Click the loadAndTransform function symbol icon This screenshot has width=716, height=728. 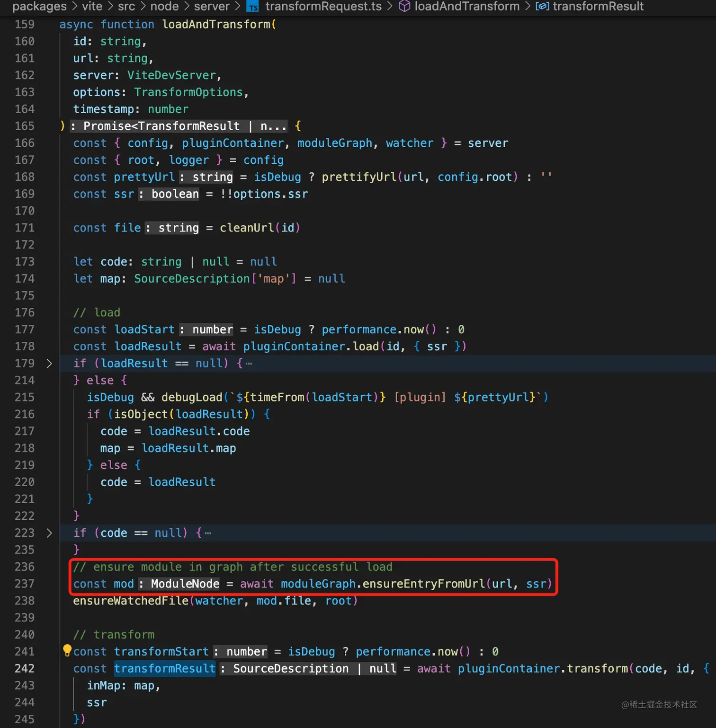click(x=404, y=6)
